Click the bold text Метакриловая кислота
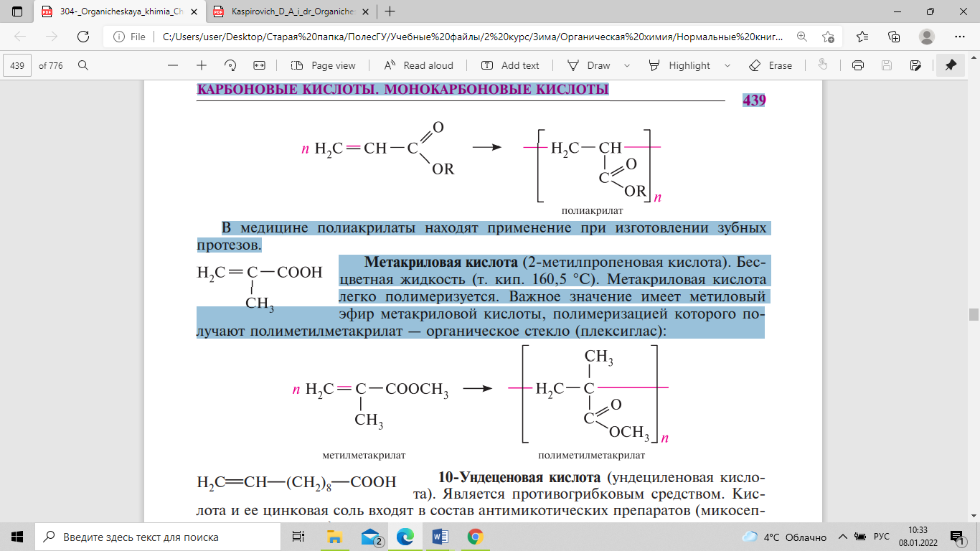 [x=442, y=261]
